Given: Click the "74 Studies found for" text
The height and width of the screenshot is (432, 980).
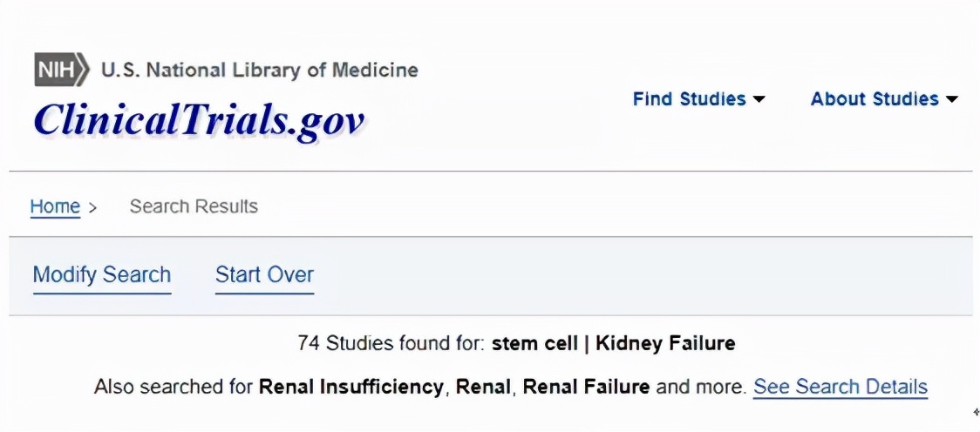Looking at the screenshot, I should [x=391, y=343].
